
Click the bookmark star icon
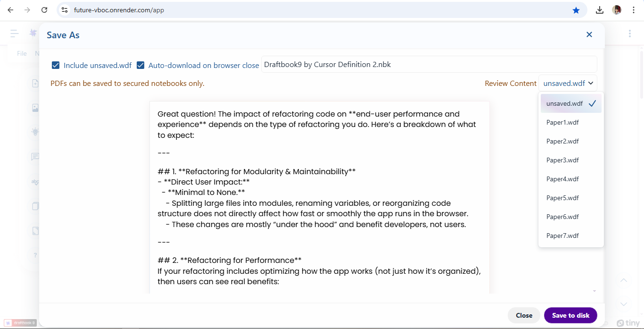[x=576, y=10]
